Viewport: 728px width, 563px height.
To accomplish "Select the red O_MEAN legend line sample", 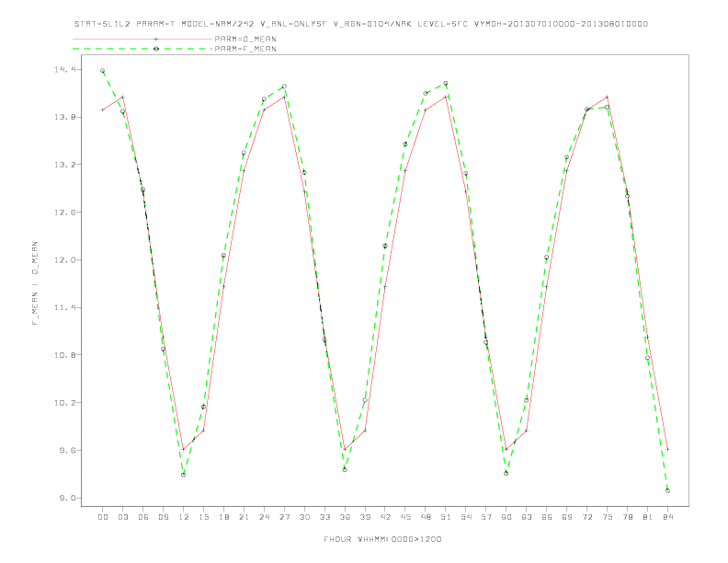I will (142, 39).
